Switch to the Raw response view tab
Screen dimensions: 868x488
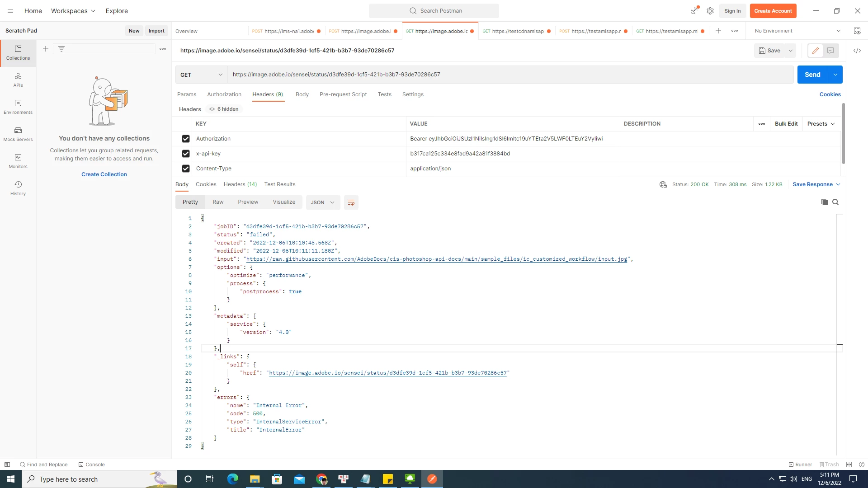[218, 202]
